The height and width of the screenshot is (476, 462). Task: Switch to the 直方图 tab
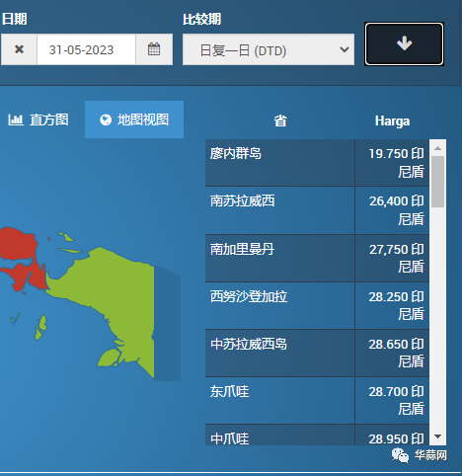coord(38,119)
